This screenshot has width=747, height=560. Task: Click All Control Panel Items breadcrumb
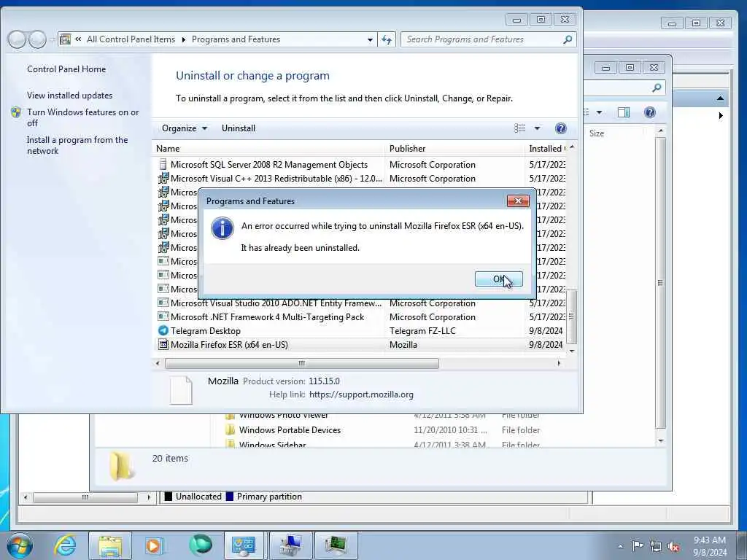[131, 39]
